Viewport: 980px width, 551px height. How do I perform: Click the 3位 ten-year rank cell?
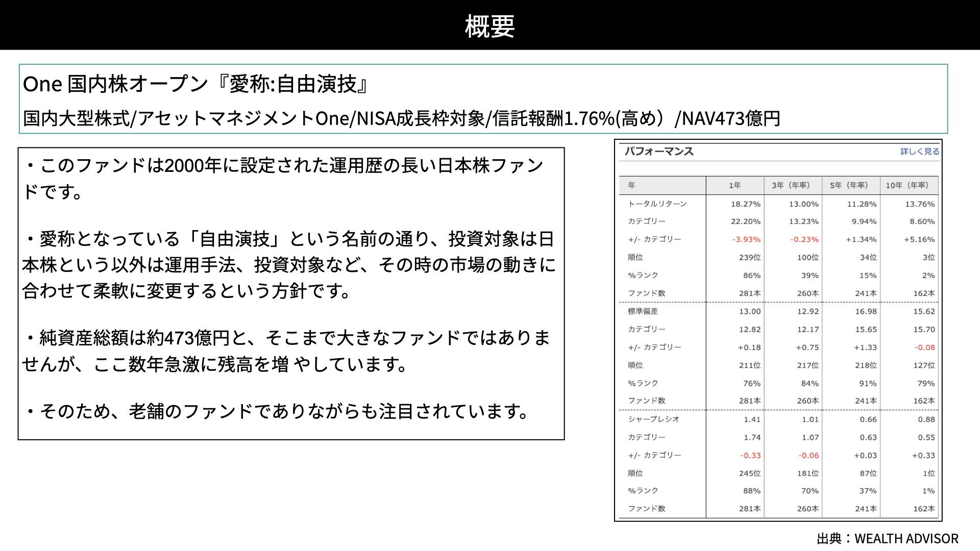(929, 258)
